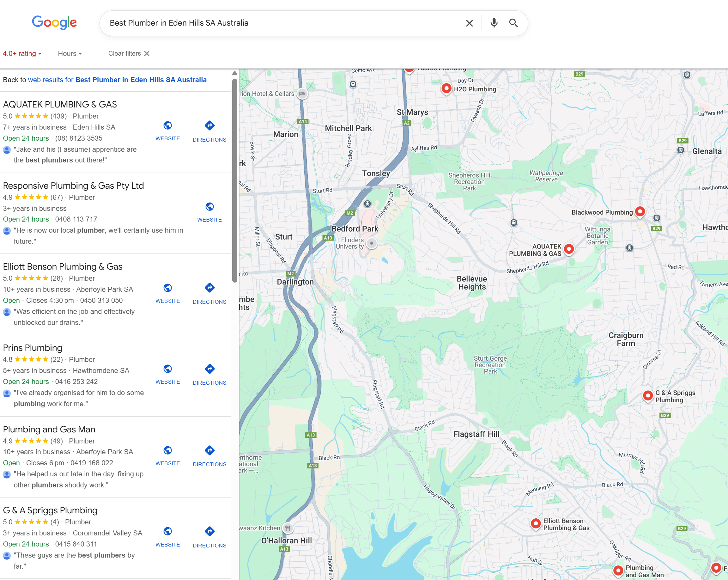
Task: Select Blackwood Plumbing map marker
Action: click(x=640, y=211)
